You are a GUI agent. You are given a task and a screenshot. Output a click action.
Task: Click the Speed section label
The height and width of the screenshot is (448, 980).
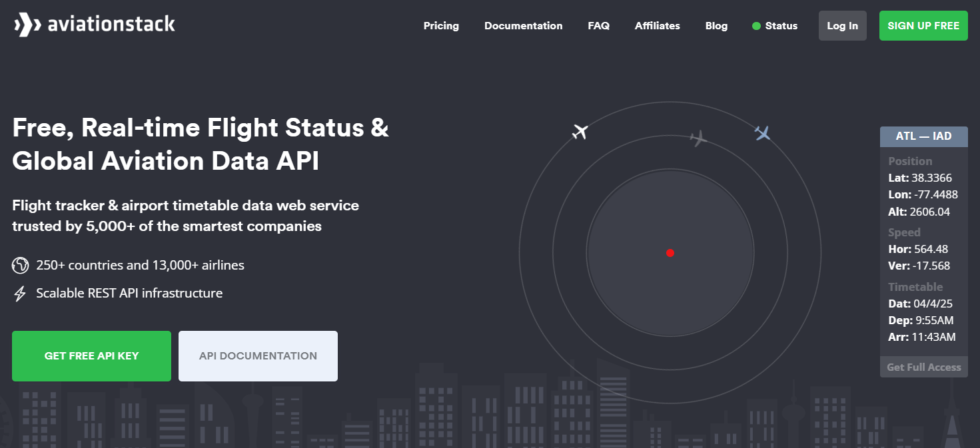904,232
